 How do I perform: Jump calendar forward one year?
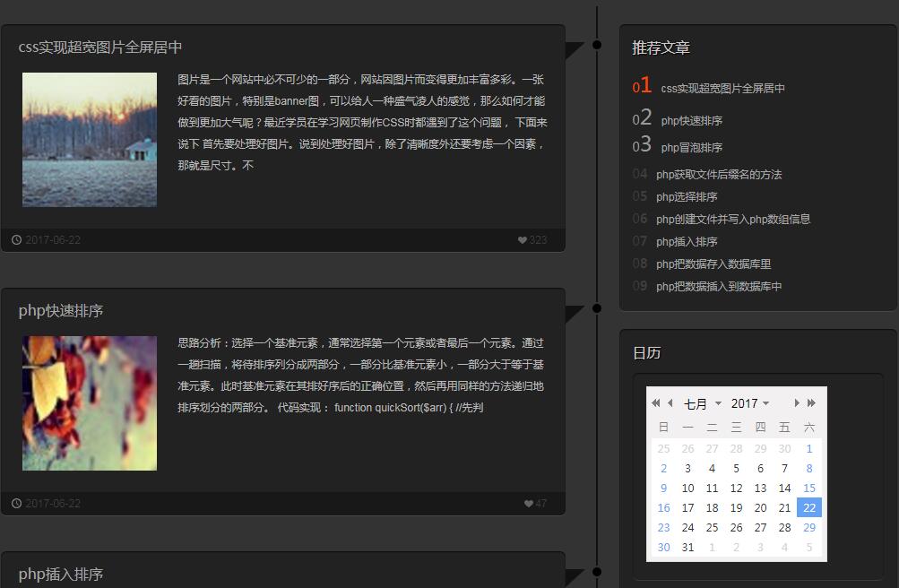[x=811, y=403]
